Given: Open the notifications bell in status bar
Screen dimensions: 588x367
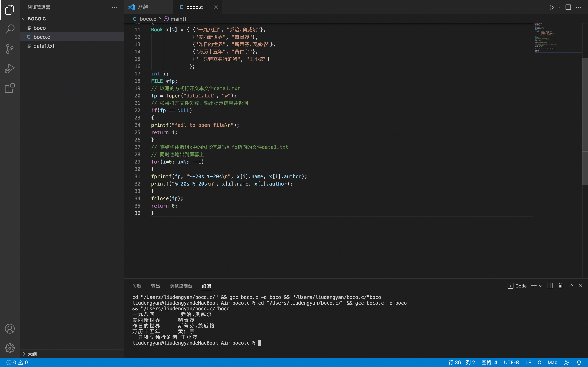Looking at the screenshot, I should point(579,362).
